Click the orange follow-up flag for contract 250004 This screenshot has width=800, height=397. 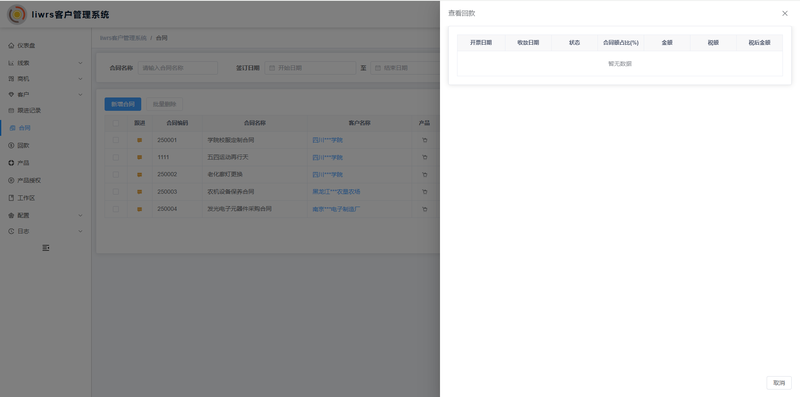coord(139,209)
